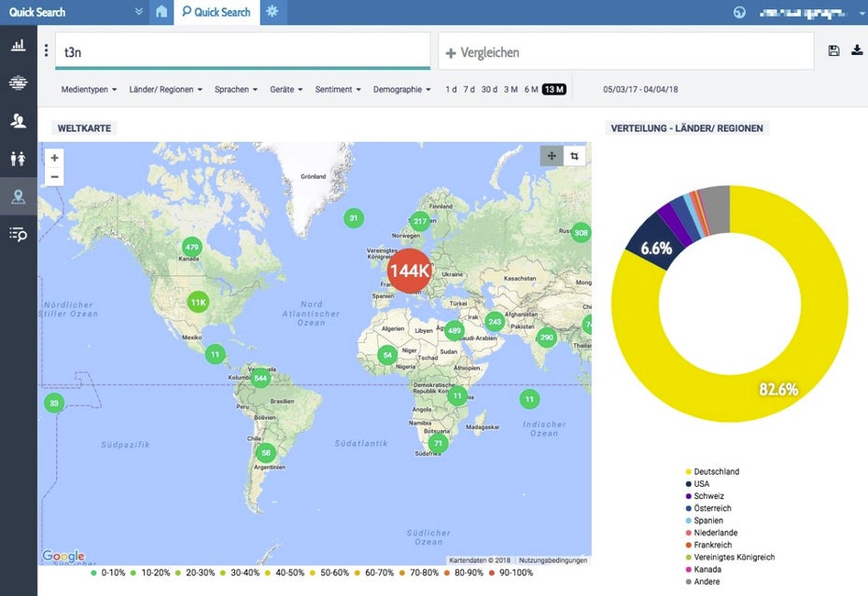Toggle Niederlande in the chart legend
The height and width of the screenshot is (596, 868).
tap(712, 533)
